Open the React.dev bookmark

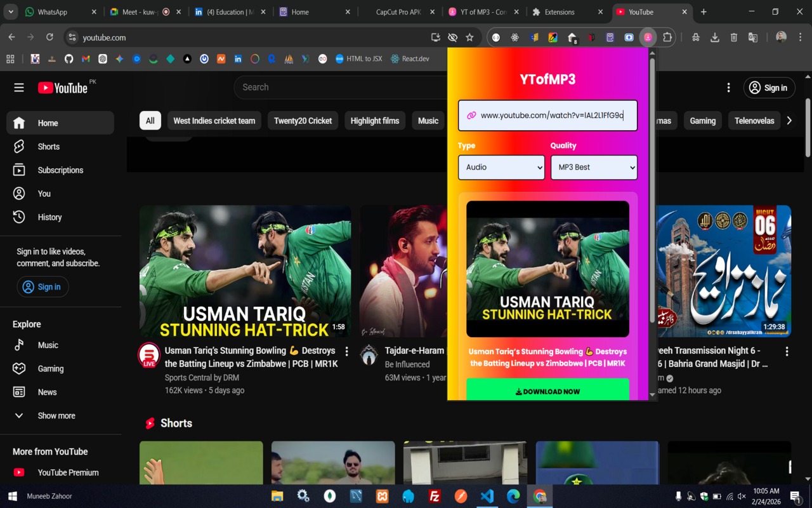click(410, 59)
